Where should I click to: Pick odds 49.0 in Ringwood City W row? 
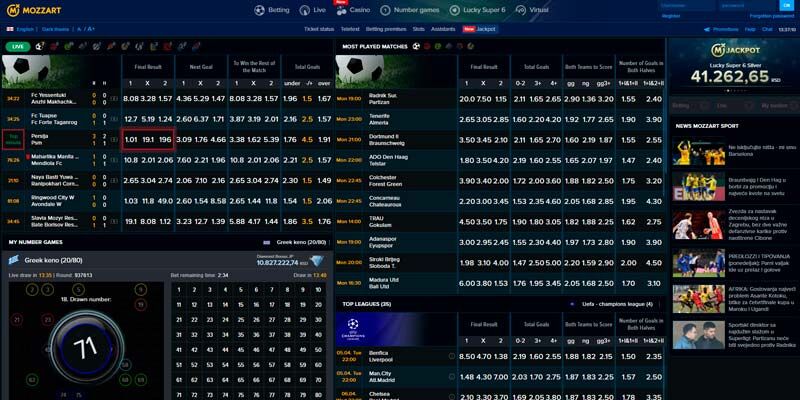(x=165, y=201)
